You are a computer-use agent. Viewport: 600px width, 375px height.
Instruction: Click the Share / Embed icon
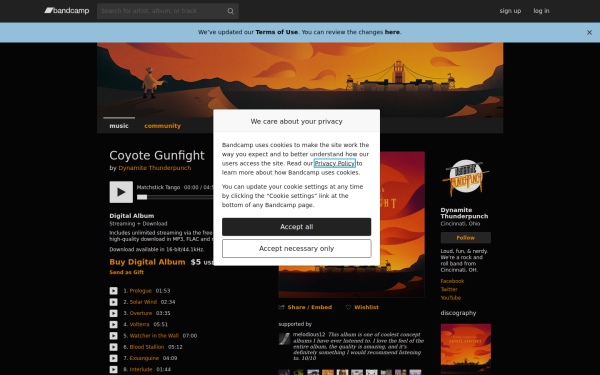[282, 307]
